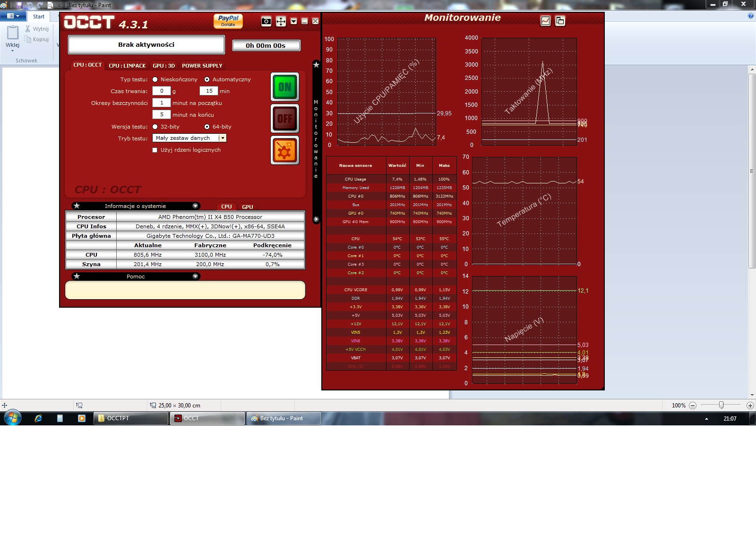Click the Wklej paste icon in Paint

coord(13,32)
